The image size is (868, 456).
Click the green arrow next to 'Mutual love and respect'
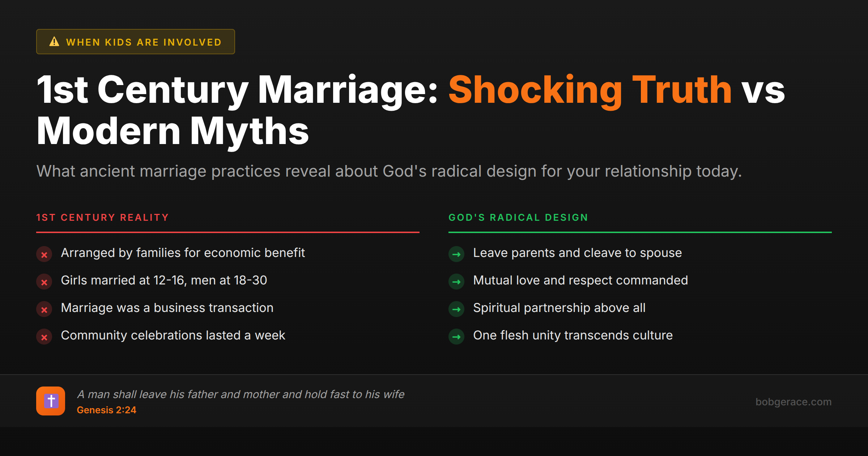pyautogui.click(x=456, y=282)
